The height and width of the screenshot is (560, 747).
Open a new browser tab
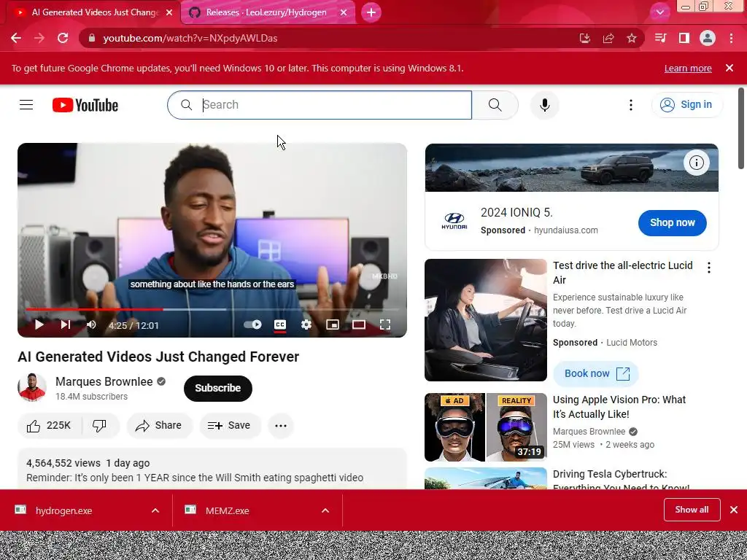pos(371,12)
